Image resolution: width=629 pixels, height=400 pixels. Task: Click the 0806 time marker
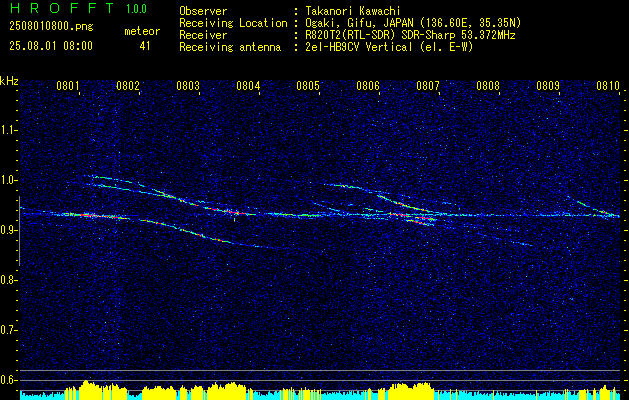(x=368, y=85)
